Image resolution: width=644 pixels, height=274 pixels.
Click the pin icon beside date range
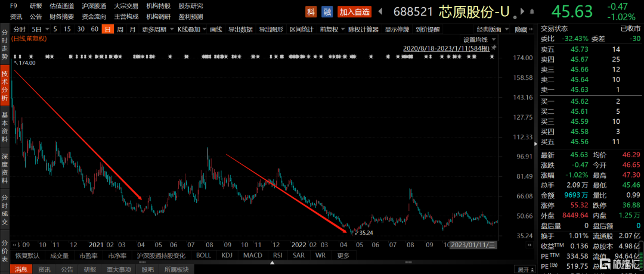click(x=494, y=48)
